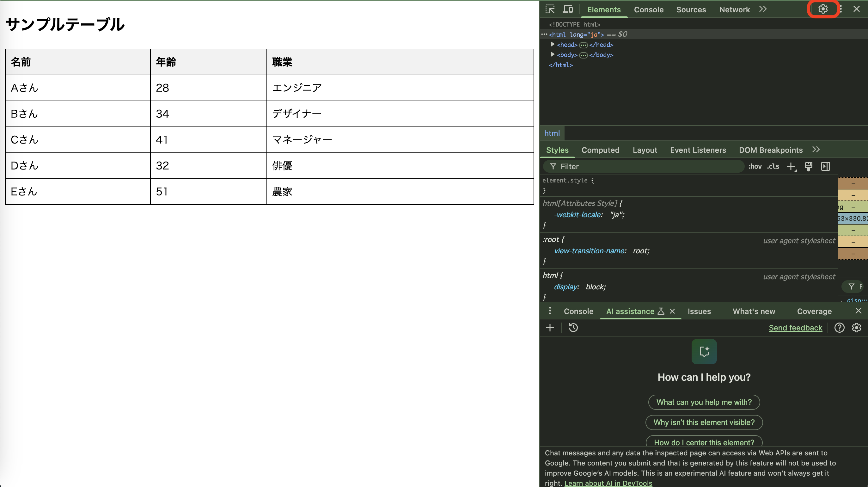Open the Send feedback link
Image resolution: width=868 pixels, height=487 pixels.
[796, 328]
